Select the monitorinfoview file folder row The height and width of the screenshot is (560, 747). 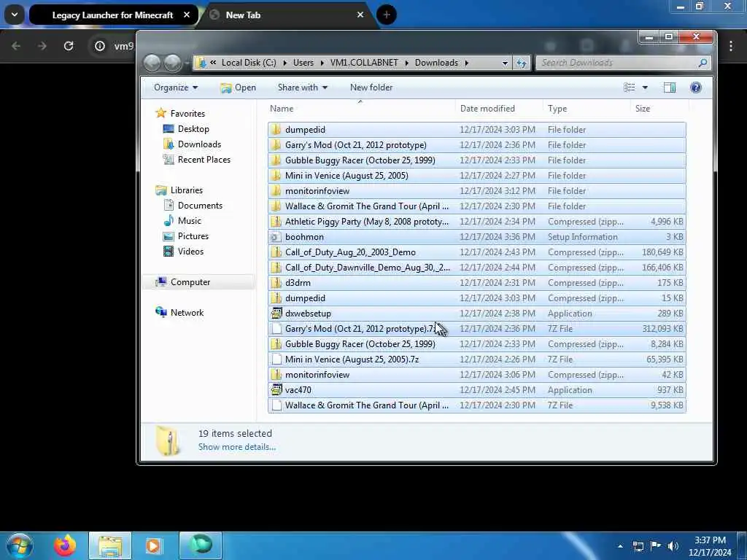(477, 191)
